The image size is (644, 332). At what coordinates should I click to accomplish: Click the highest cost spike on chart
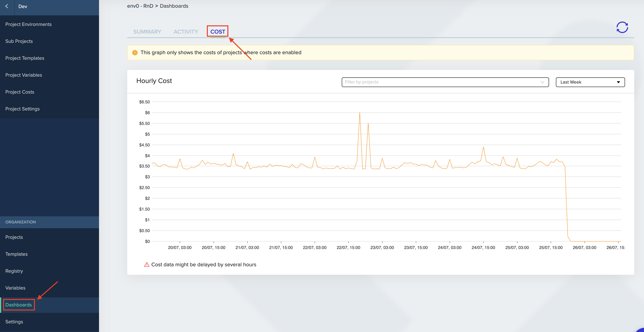click(359, 113)
